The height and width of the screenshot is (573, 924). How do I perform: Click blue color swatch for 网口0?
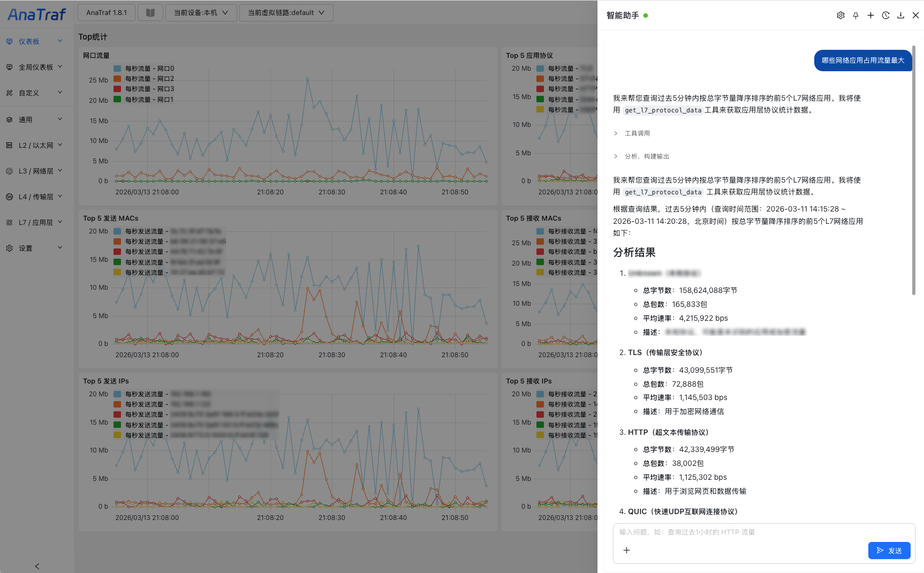tap(117, 69)
